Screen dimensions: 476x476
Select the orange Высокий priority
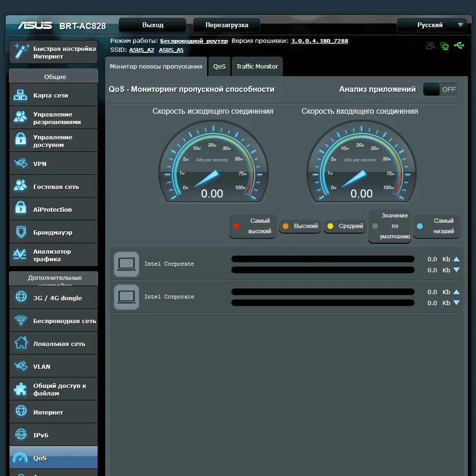coord(300,226)
